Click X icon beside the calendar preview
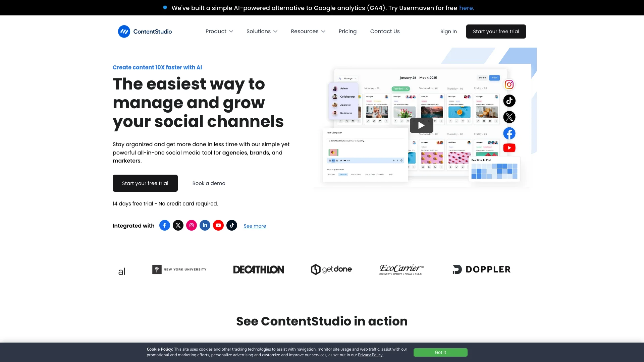The image size is (644, 362). click(509, 117)
